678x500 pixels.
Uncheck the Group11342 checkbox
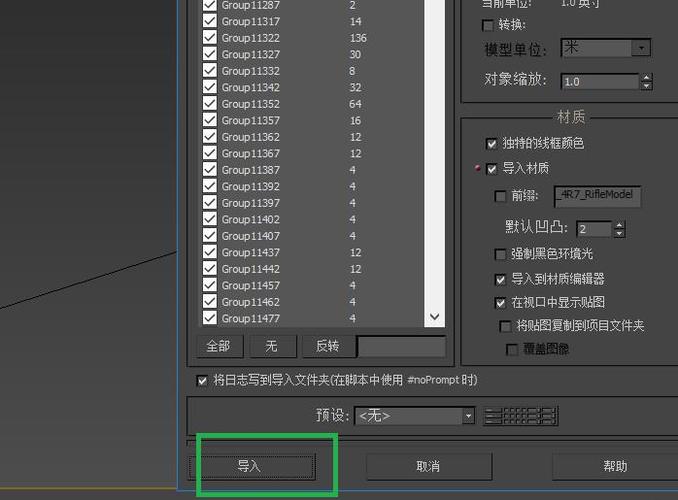point(210,87)
